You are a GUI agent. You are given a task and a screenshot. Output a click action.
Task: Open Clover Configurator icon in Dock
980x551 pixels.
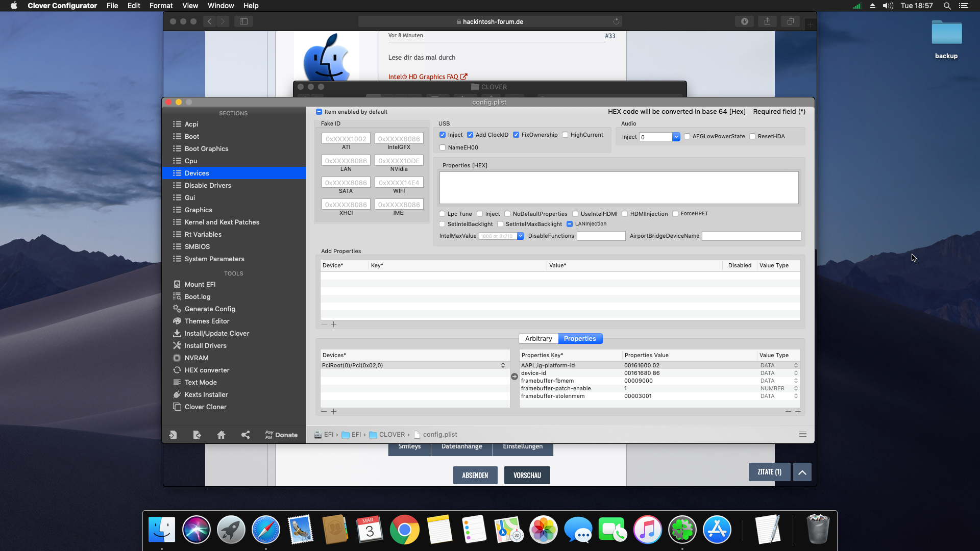click(x=682, y=530)
